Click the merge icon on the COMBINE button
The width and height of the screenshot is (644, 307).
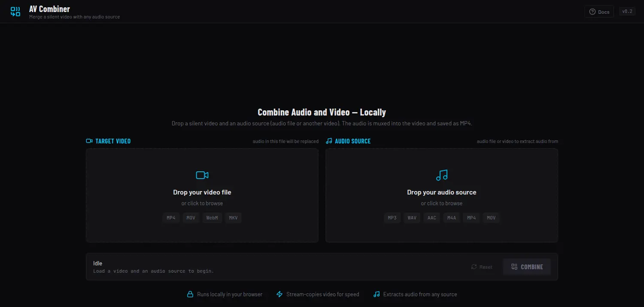click(x=514, y=267)
